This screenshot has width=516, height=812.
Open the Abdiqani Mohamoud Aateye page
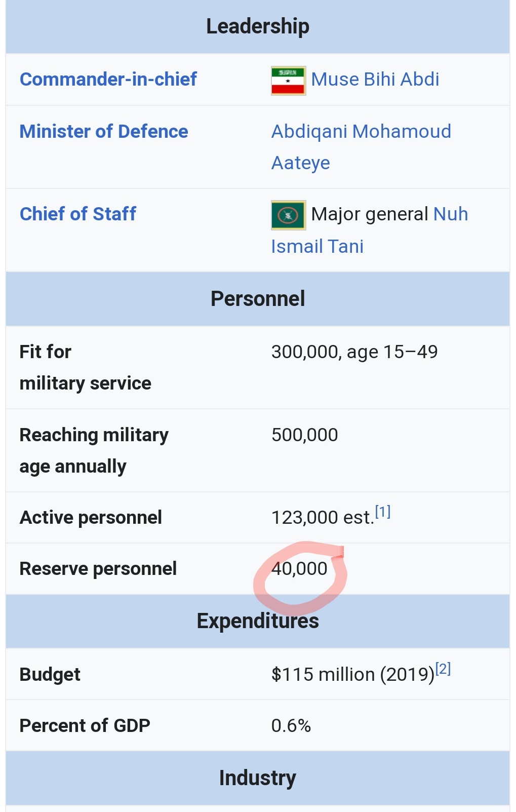pos(361,147)
